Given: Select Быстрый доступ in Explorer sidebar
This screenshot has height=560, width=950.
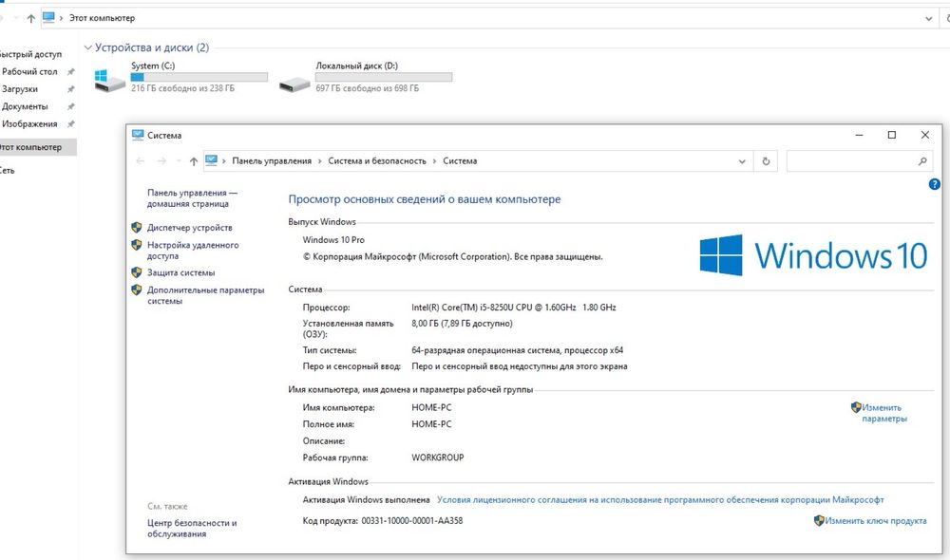Looking at the screenshot, I should click(30, 54).
